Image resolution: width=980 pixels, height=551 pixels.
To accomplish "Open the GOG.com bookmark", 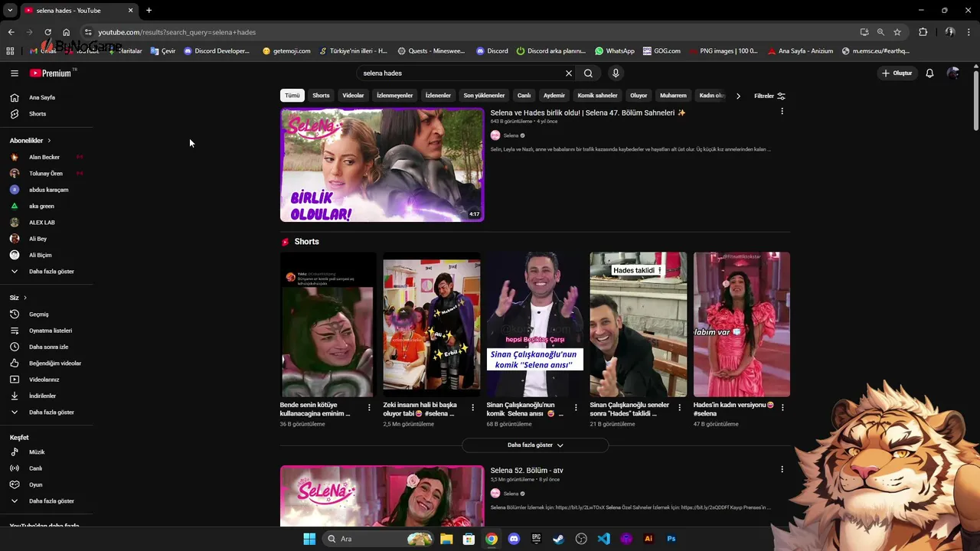I will (661, 51).
